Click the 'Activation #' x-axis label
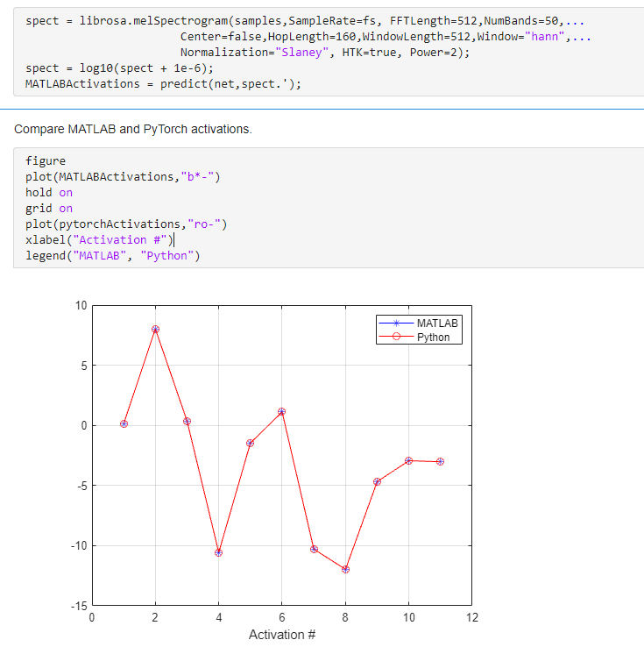The height and width of the screenshot is (647, 644). 282,634
